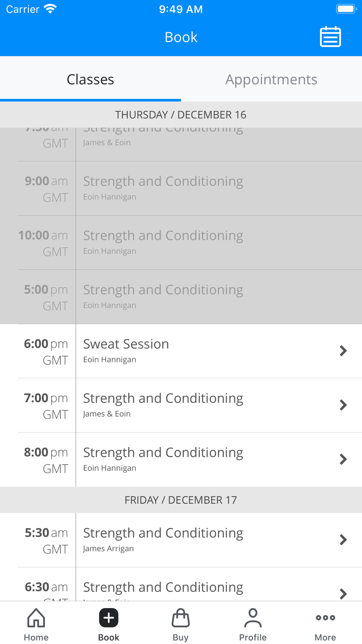Tap the Home tab icon
The height and width of the screenshot is (644, 362).
[36, 618]
